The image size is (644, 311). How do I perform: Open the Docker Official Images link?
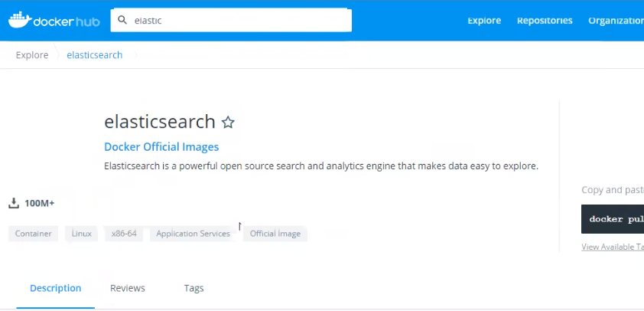pos(161,147)
